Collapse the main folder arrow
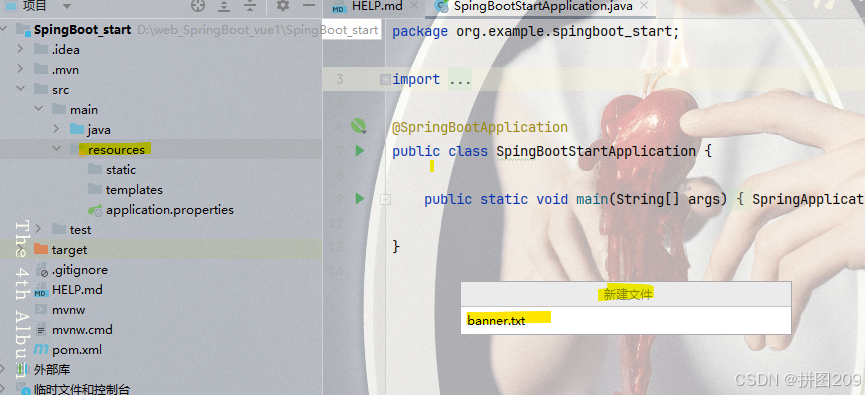The width and height of the screenshot is (865, 395). click(x=39, y=109)
